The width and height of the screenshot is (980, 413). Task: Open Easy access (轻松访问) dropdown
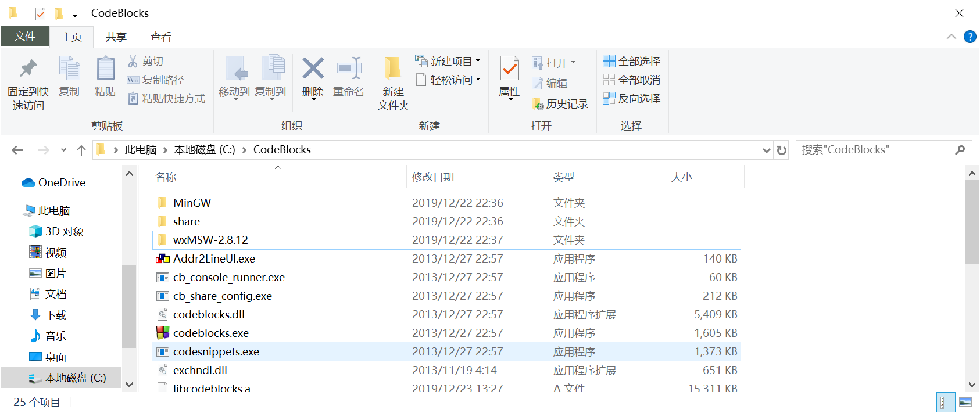click(x=448, y=80)
